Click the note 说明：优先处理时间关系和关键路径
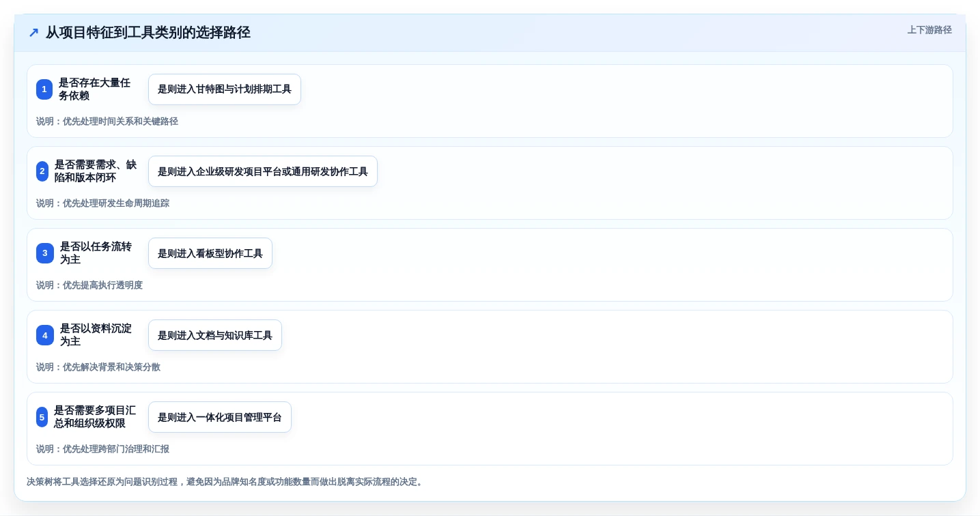 coord(107,121)
